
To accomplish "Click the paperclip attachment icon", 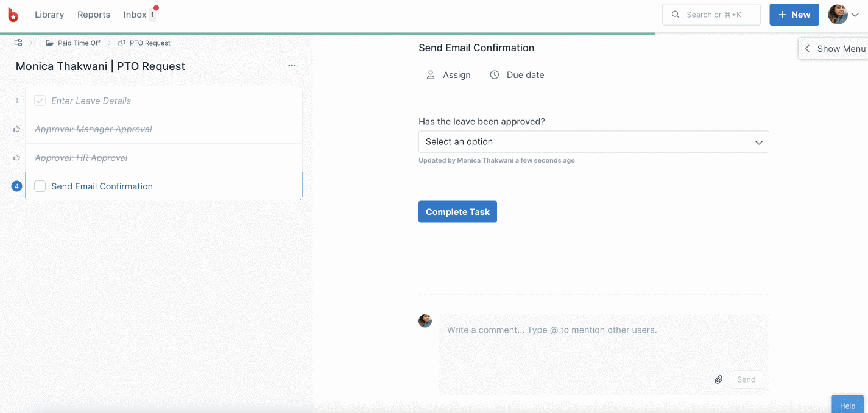I will point(718,379).
